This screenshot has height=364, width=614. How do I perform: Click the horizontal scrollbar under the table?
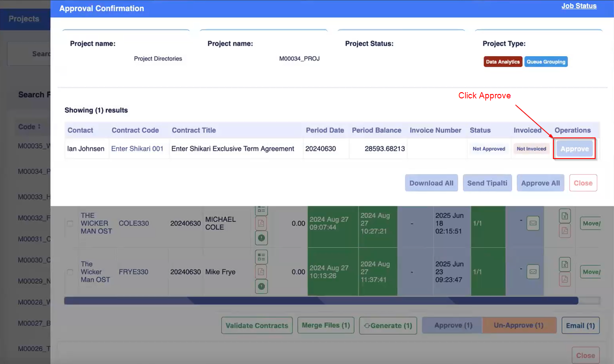click(321, 301)
